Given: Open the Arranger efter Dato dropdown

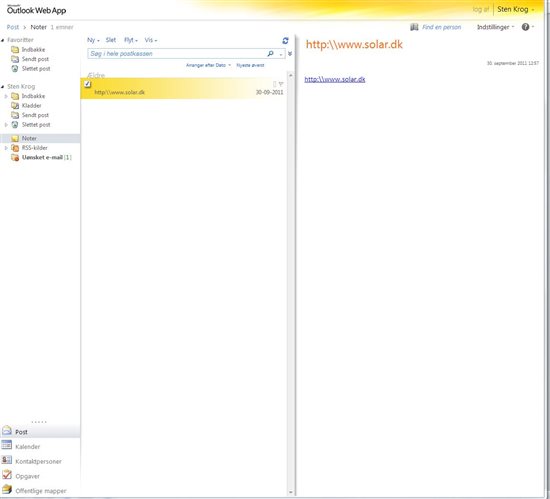Looking at the screenshot, I should click(208, 65).
